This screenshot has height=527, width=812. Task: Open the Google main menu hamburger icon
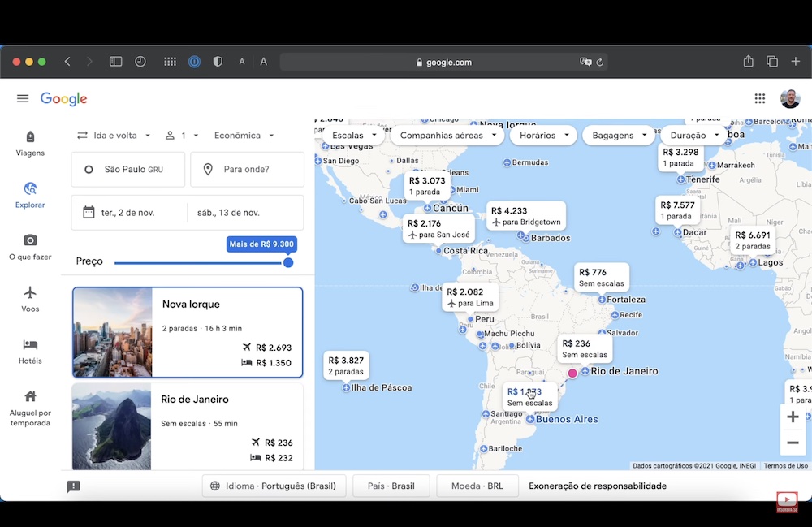pyautogui.click(x=23, y=98)
